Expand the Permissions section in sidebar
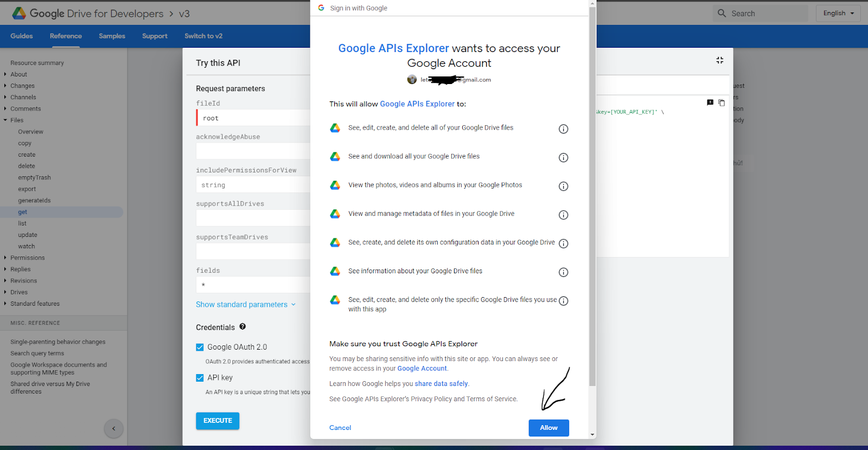868x450 pixels. point(5,258)
